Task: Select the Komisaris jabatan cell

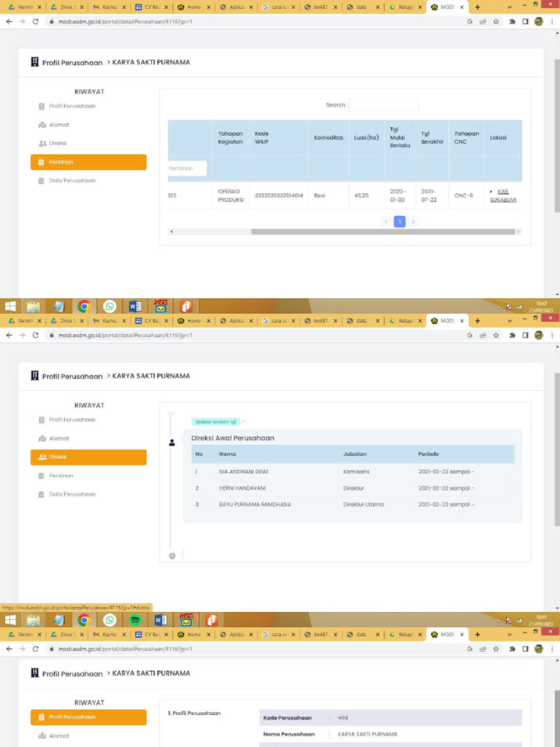Action: click(356, 472)
